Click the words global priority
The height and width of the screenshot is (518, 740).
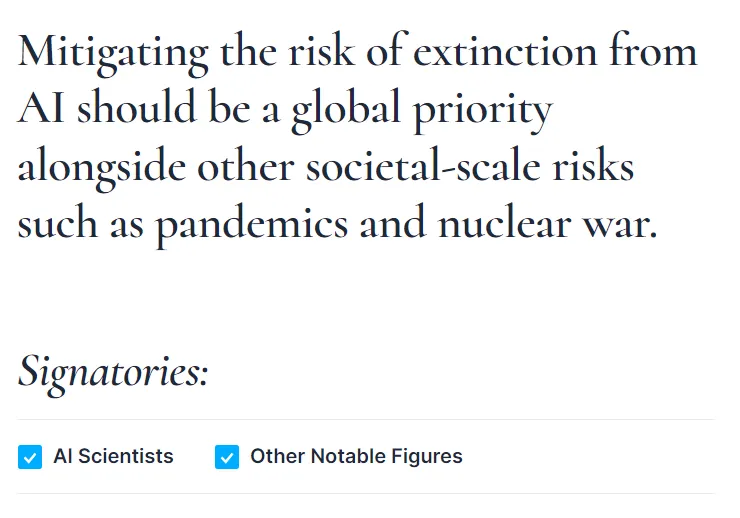click(x=421, y=110)
